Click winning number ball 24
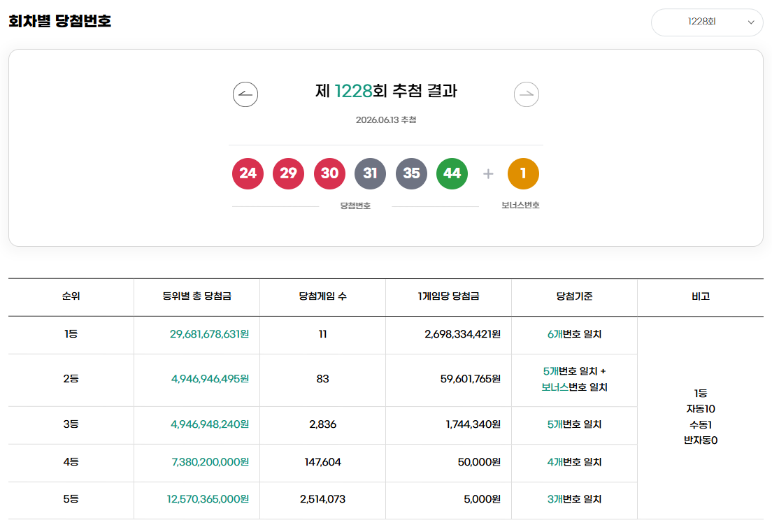Screen dimensions: 772x532 click(248, 174)
